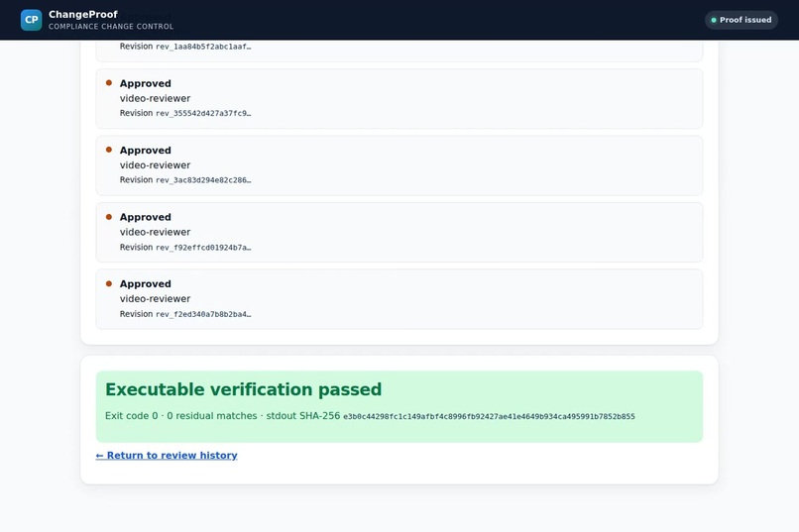Select revision text rev_355542d427a37fc9

click(x=203, y=113)
